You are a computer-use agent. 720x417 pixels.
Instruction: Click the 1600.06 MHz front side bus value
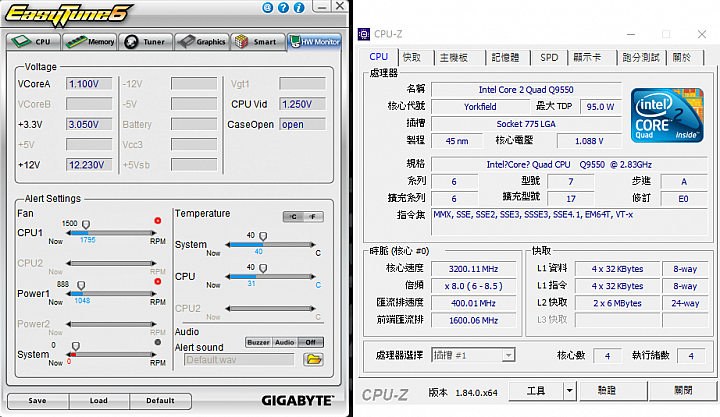click(473, 320)
